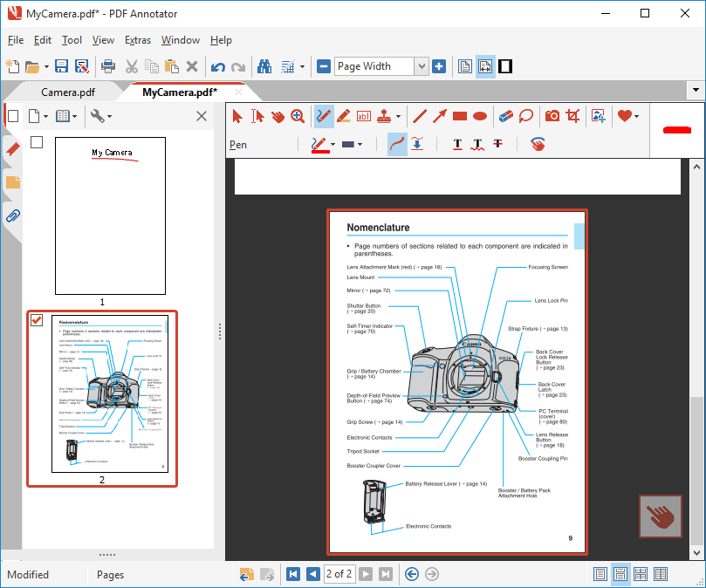Open the Favorites heart tool
This screenshot has width=706, height=588.
click(x=625, y=116)
